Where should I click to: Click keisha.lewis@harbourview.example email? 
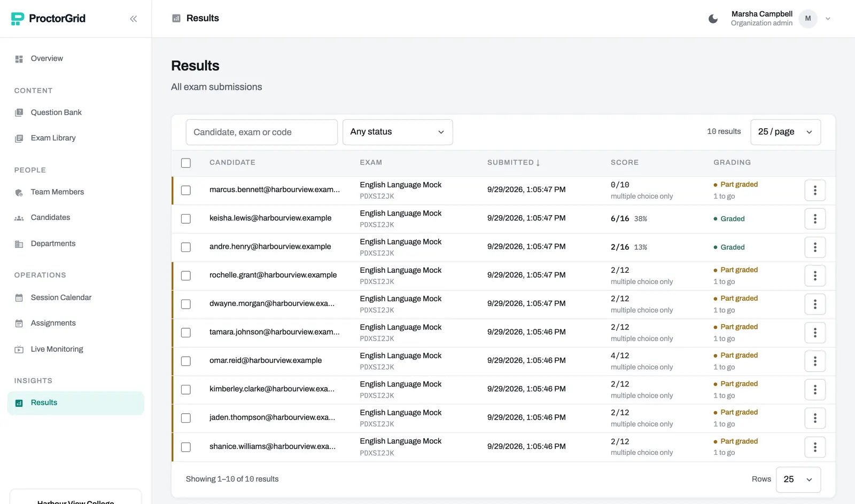(x=270, y=218)
